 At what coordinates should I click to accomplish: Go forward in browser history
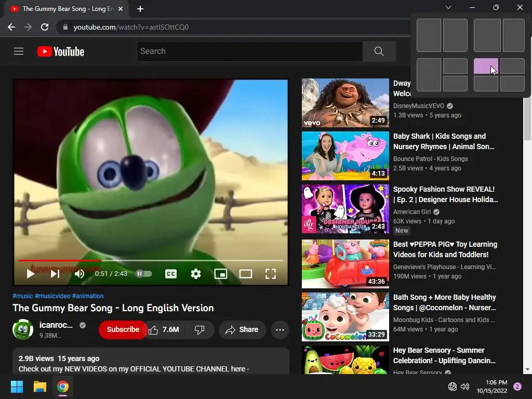point(28,27)
